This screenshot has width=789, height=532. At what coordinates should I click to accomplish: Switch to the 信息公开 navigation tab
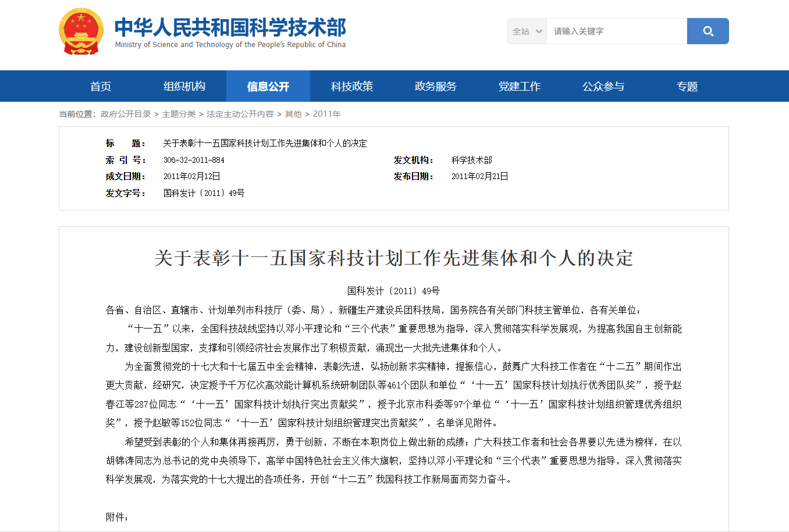[268, 87]
